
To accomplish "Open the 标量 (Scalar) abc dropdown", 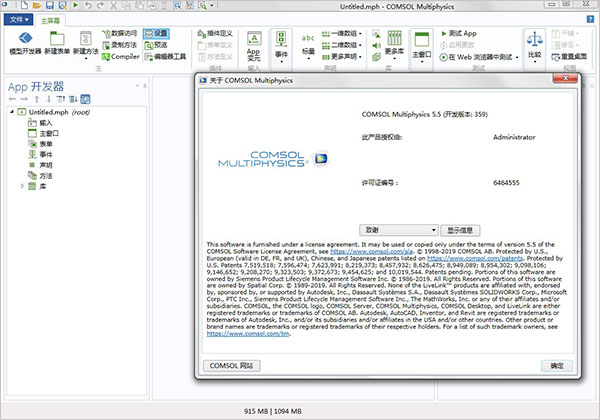I will click(308, 46).
